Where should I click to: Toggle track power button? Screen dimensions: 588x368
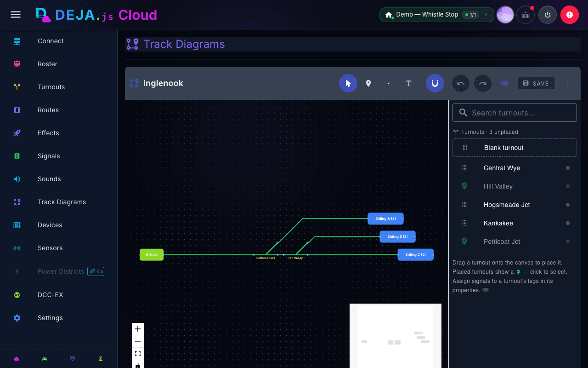548,15
